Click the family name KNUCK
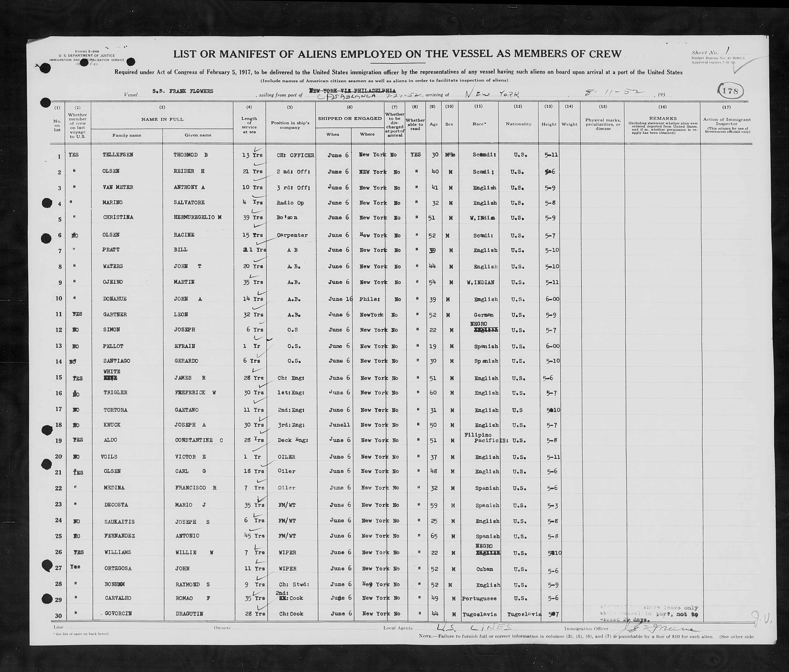This screenshot has width=789, height=672. click(x=112, y=424)
